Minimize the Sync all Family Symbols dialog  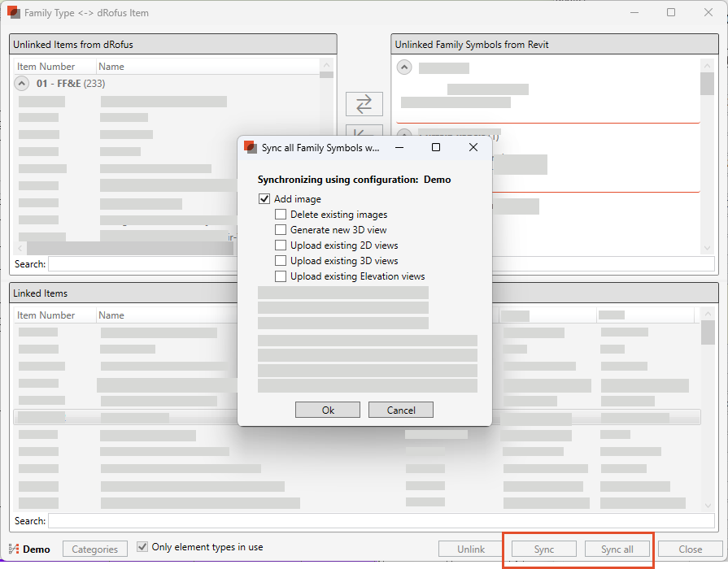tap(398, 147)
